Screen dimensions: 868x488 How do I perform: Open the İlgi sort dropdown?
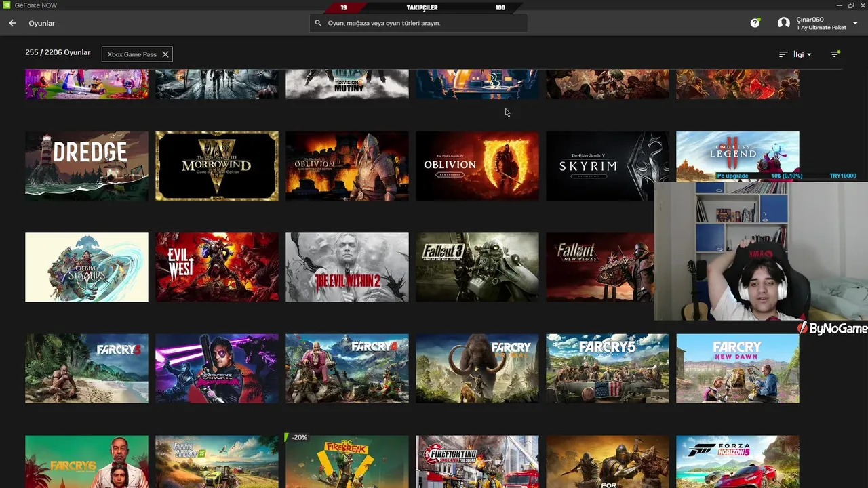(795, 54)
